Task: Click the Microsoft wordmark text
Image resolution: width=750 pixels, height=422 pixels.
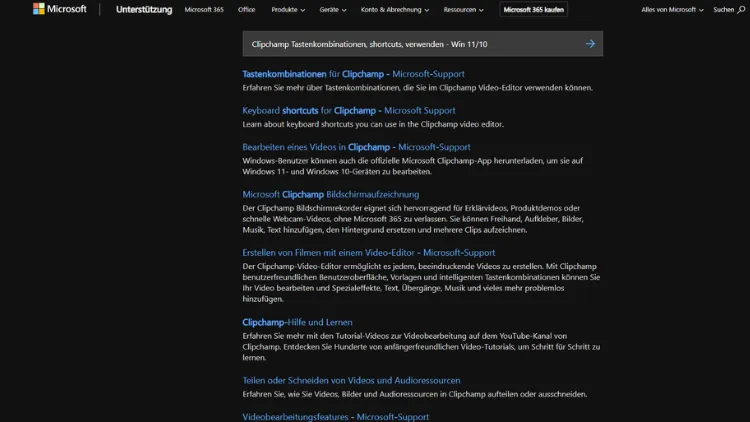Action: coord(66,9)
